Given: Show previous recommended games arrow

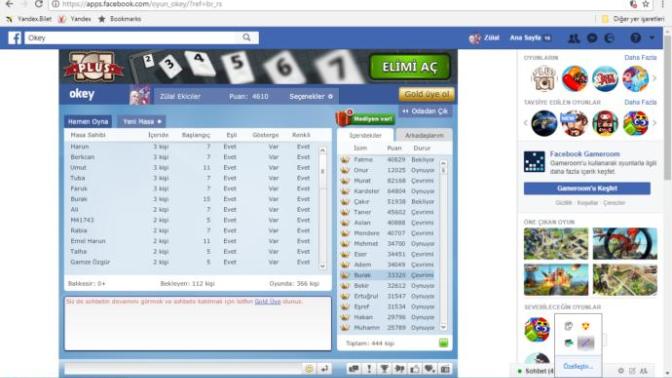Looking at the screenshot, I should tap(526, 123).
